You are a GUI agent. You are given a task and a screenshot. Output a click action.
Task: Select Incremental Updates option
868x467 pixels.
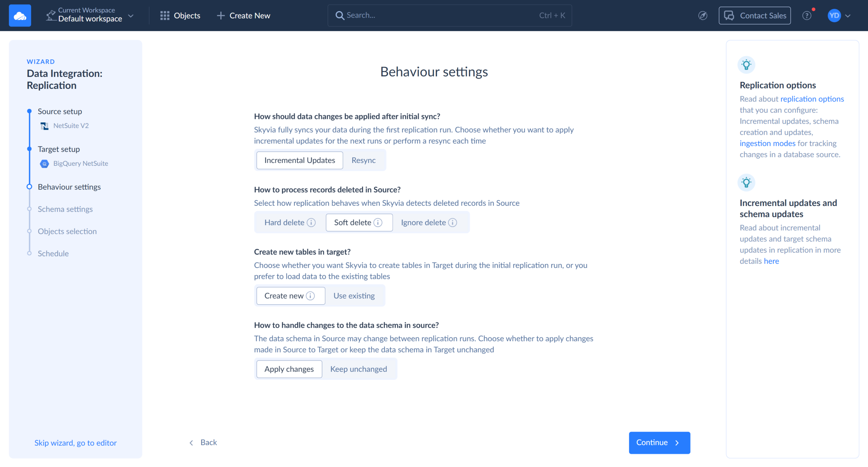point(300,160)
